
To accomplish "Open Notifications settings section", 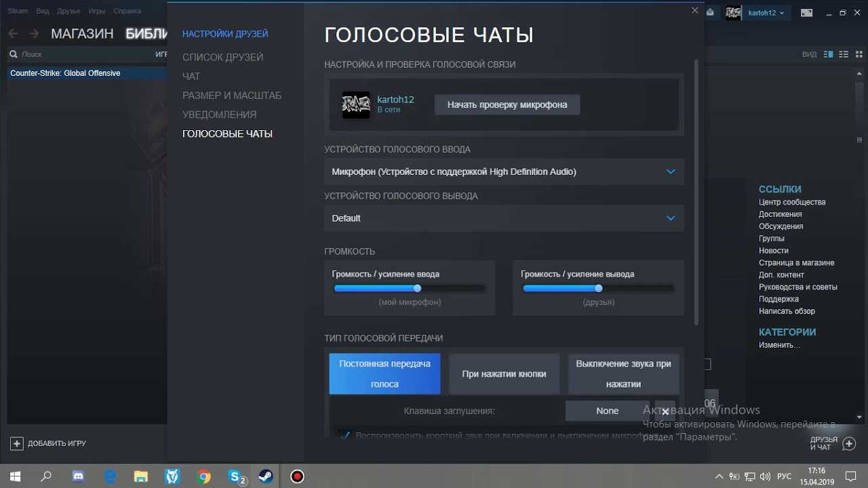I will 219,115.
